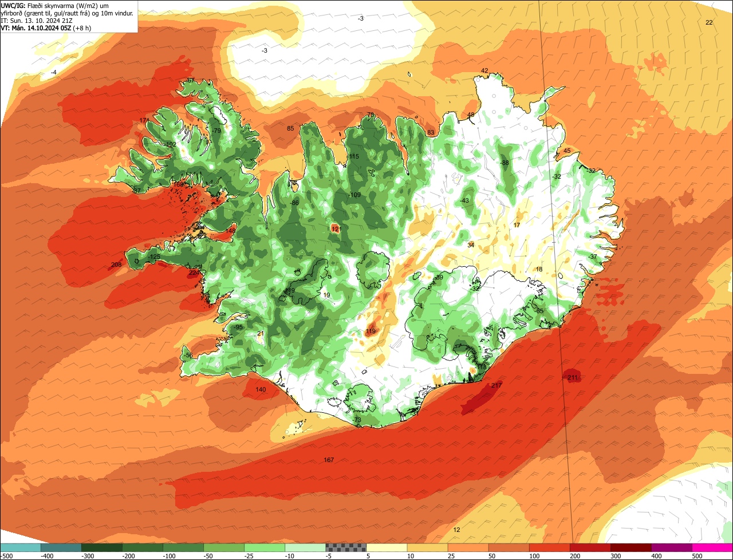Click the legend swatch between 300 and 400
The width and height of the screenshot is (733, 560).
(631, 547)
